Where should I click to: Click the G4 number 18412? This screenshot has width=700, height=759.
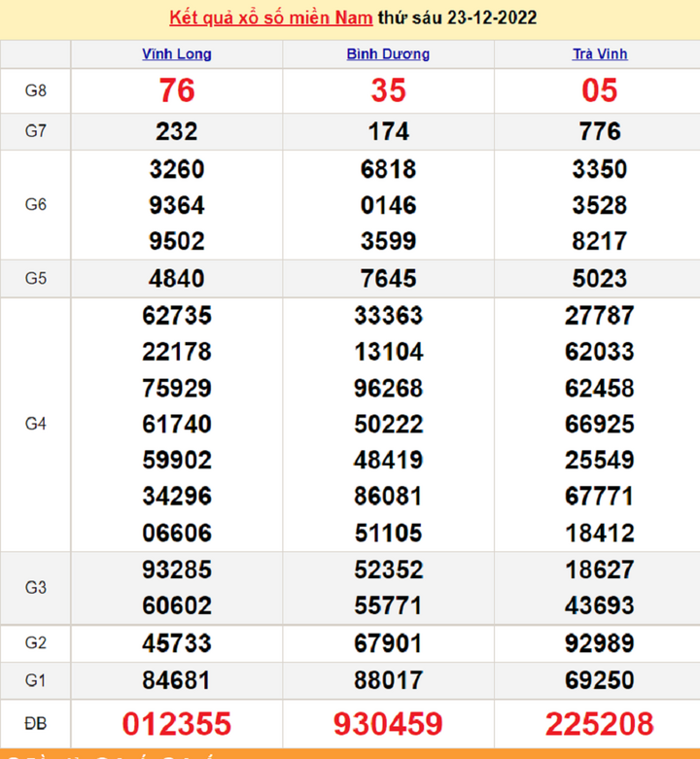(x=600, y=534)
